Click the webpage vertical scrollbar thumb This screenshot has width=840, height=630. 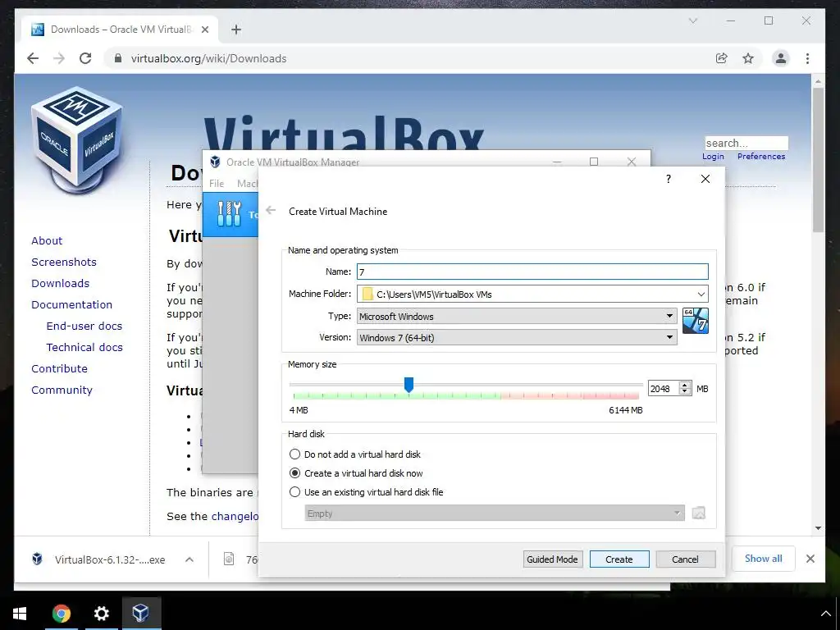[818, 160]
